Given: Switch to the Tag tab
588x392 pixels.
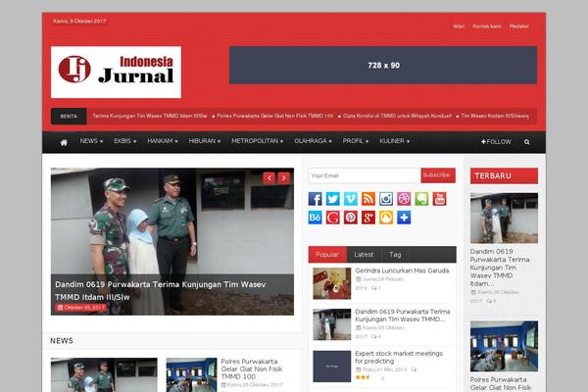Looking at the screenshot, I should [395, 255].
